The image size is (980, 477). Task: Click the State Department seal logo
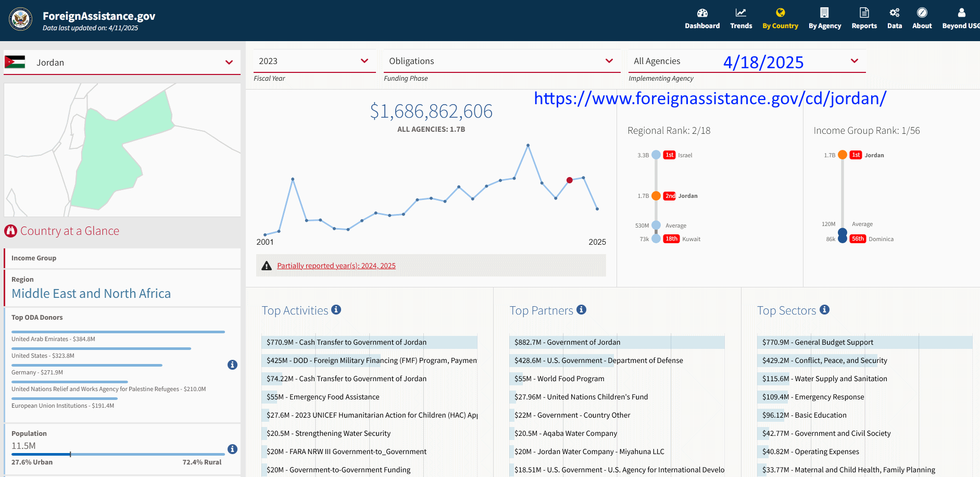click(x=21, y=20)
